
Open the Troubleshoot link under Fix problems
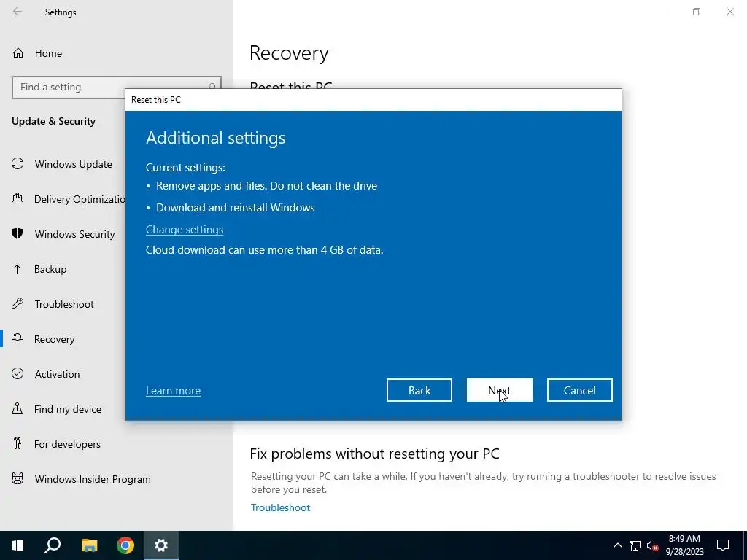click(280, 507)
